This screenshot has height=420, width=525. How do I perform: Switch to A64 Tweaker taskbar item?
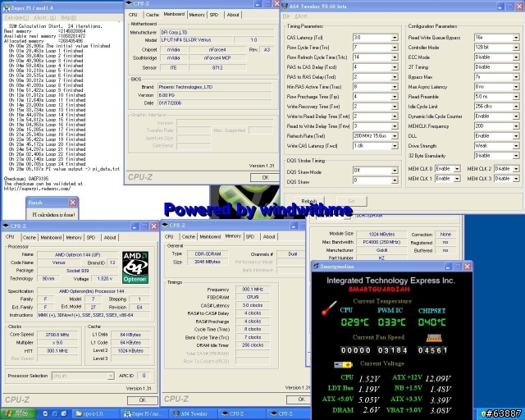(191, 414)
